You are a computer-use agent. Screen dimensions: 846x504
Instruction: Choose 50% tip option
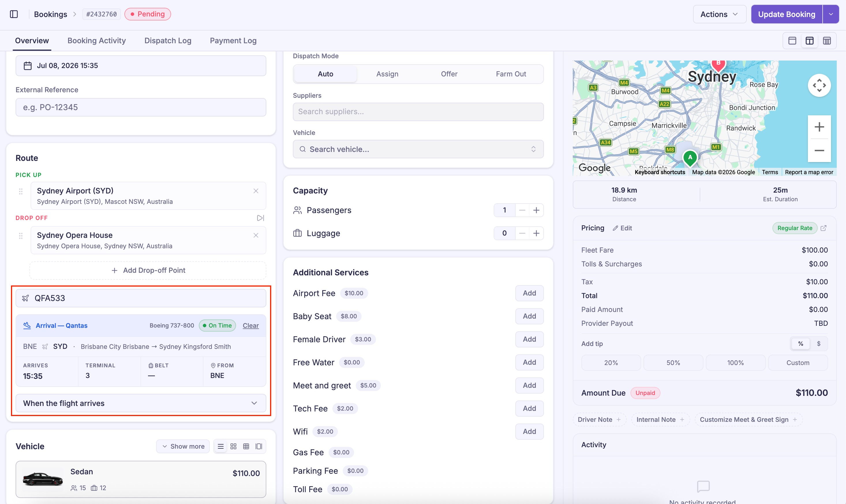coord(673,363)
